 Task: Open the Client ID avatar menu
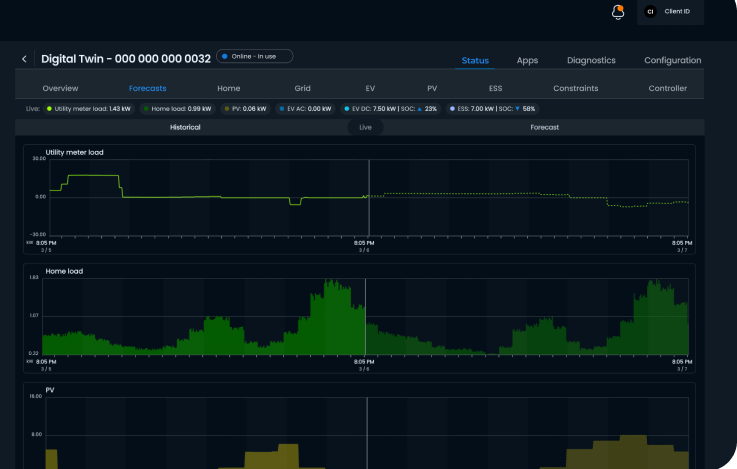tap(650, 12)
